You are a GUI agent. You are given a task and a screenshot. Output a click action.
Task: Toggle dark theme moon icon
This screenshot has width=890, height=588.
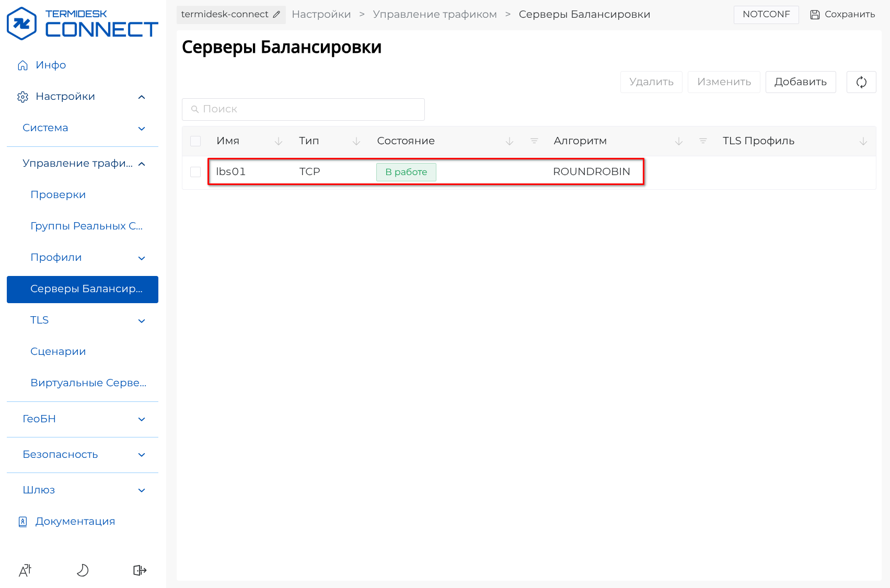pyautogui.click(x=83, y=570)
